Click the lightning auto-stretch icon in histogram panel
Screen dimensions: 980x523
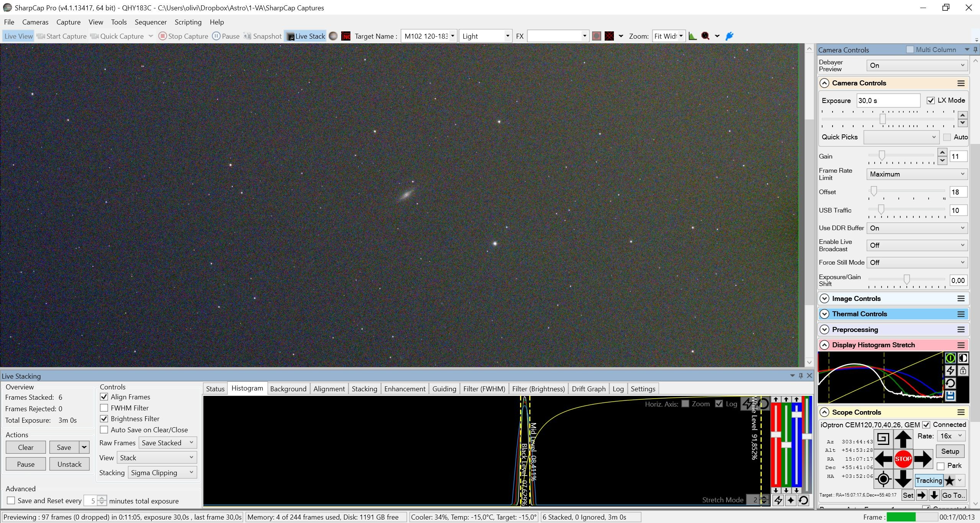coord(950,370)
